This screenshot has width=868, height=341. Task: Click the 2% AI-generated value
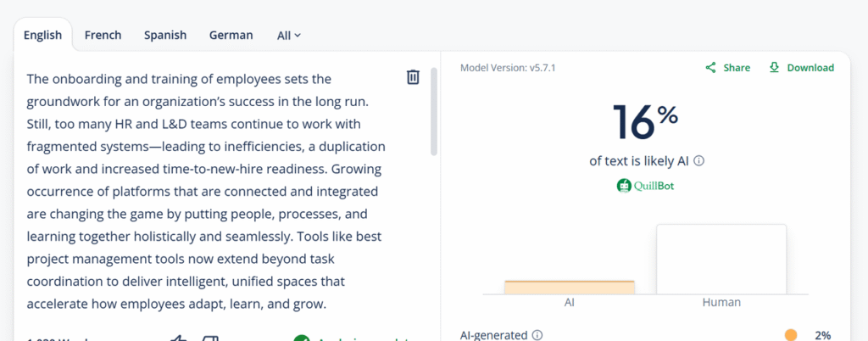822,335
